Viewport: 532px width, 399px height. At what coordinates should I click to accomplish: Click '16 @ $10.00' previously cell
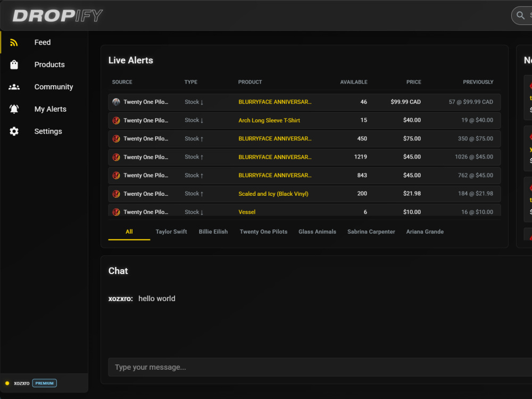(477, 212)
